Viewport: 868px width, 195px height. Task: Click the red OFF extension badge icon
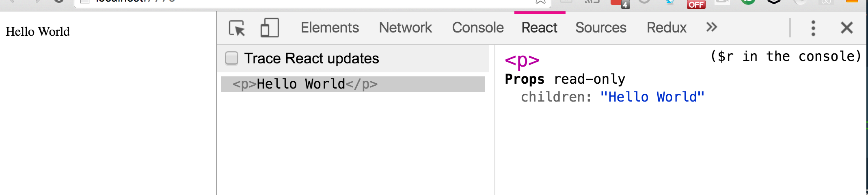696,4
